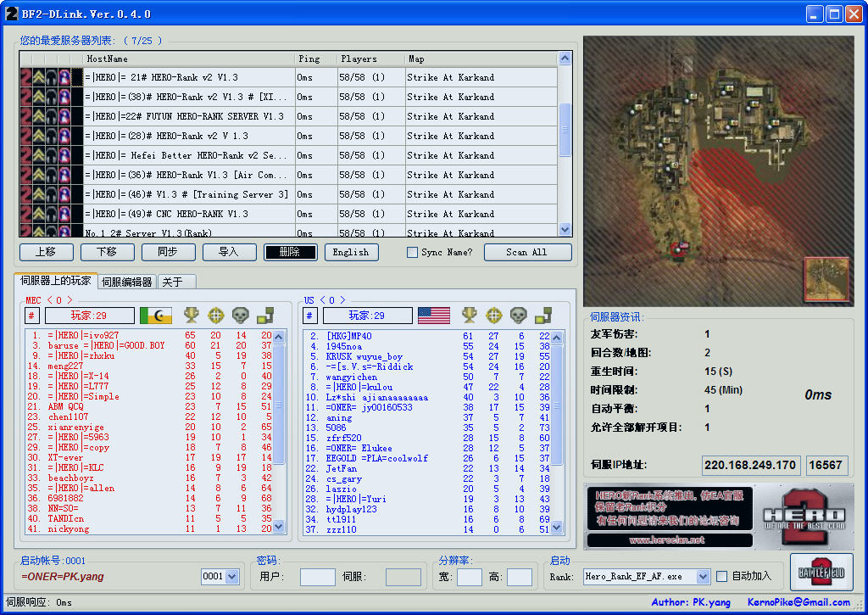This screenshot has width=868, height=615.
Task: Click the red BF2 icon in the Hefei Better row
Action: click(x=25, y=155)
